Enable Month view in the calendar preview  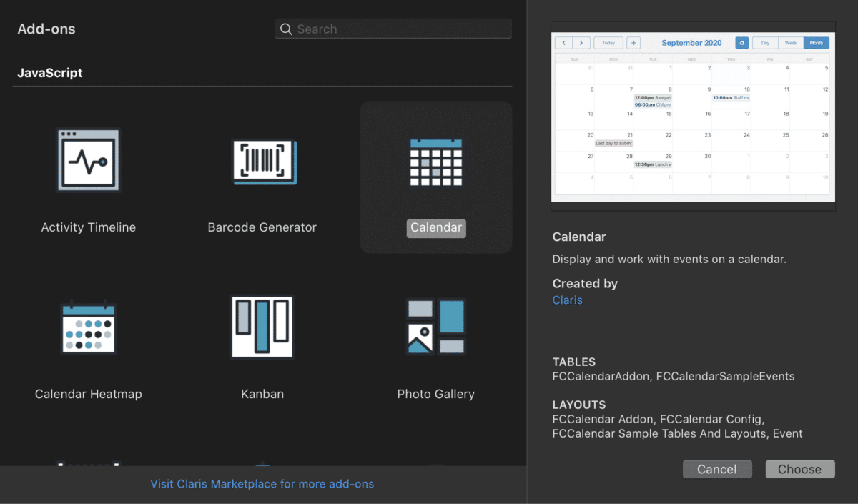(x=816, y=43)
